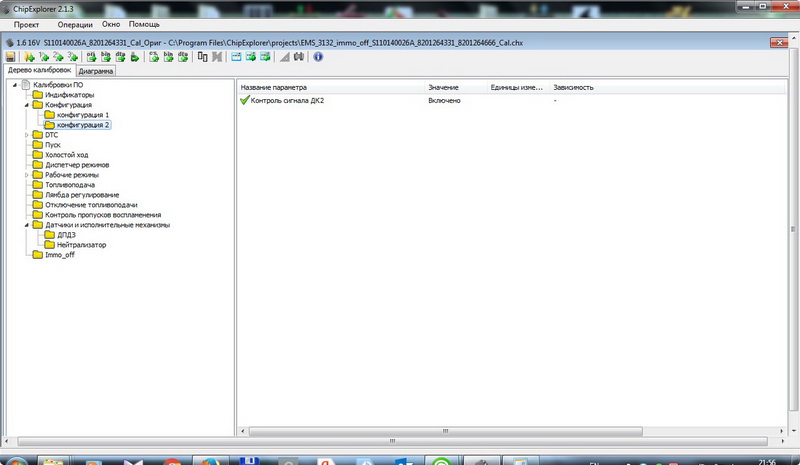Click the blue info icon in toolbar
The width and height of the screenshot is (800, 465).
coord(318,57)
